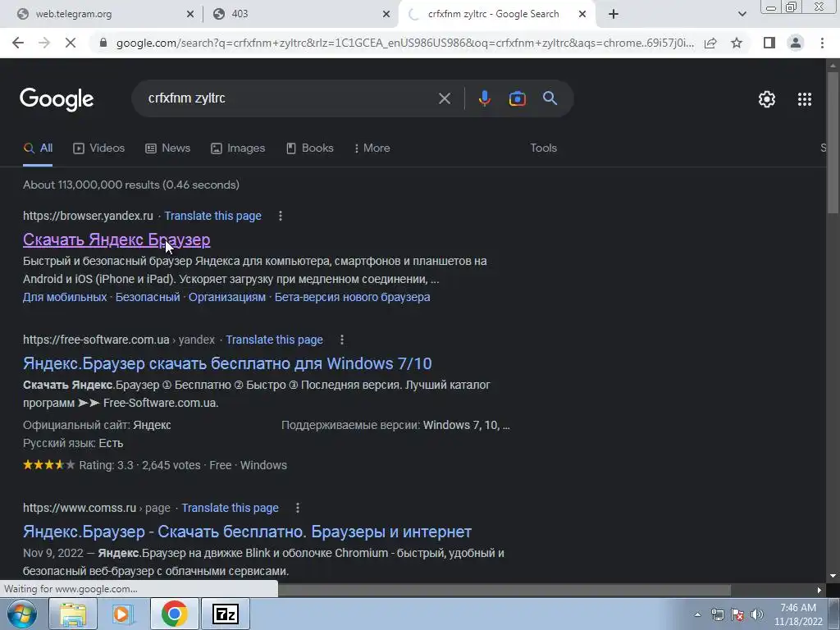Click the vertical scrollbar thumb
The width and height of the screenshot is (840, 630).
point(833,142)
